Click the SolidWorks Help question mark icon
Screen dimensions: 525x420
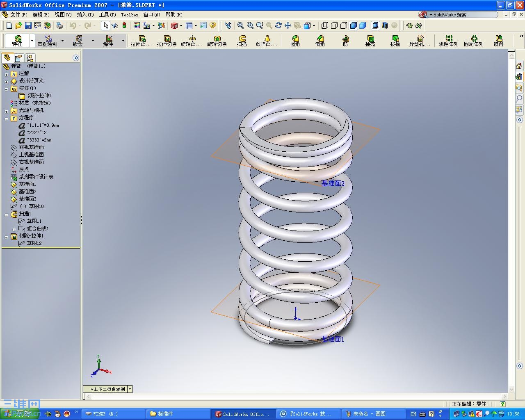213,25
